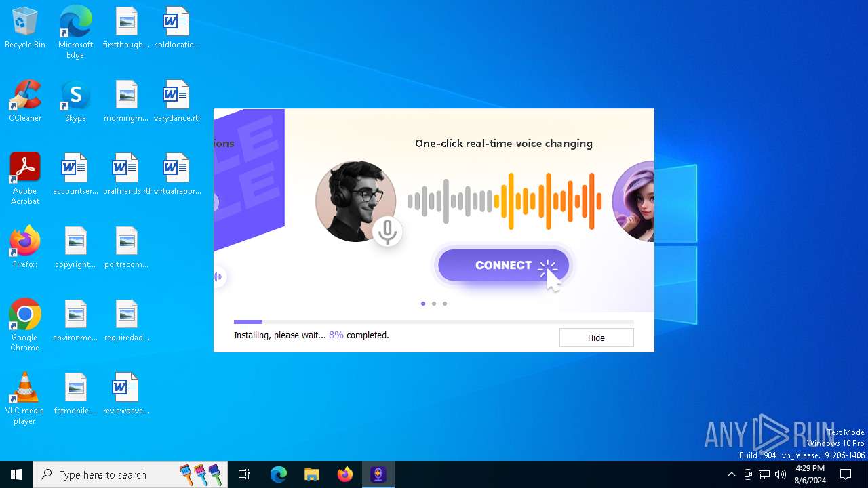Screen dimensions: 868x488
Task: Open the clock showing 4:29 PM
Action: pos(810,474)
